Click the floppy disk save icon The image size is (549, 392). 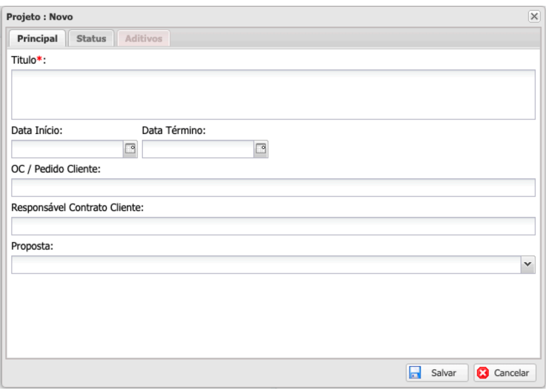point(415,373)
